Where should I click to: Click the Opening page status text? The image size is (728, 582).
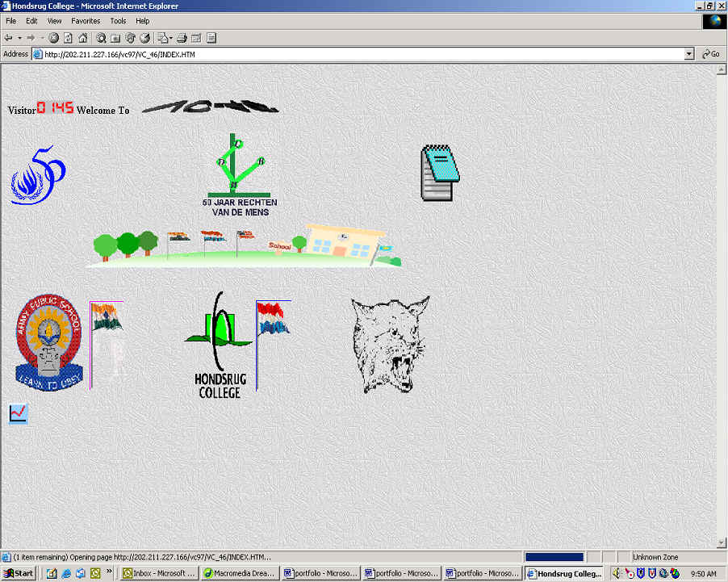pyautogui.click(x=142, y=557)
